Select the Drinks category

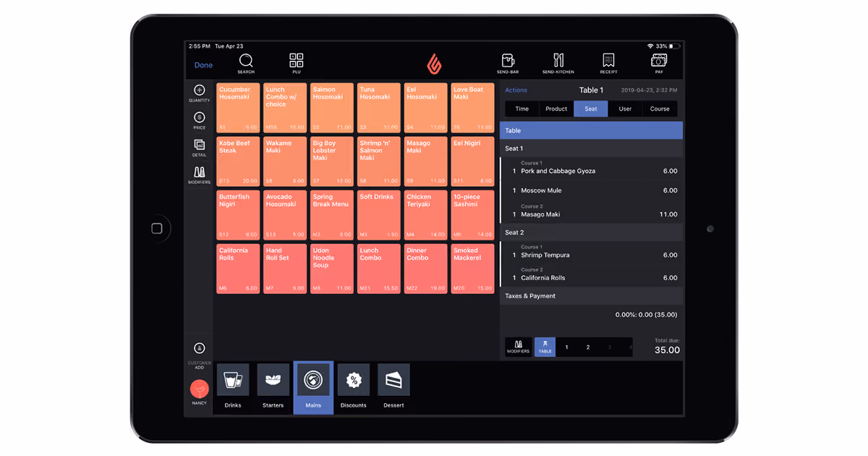click(233, 387)
